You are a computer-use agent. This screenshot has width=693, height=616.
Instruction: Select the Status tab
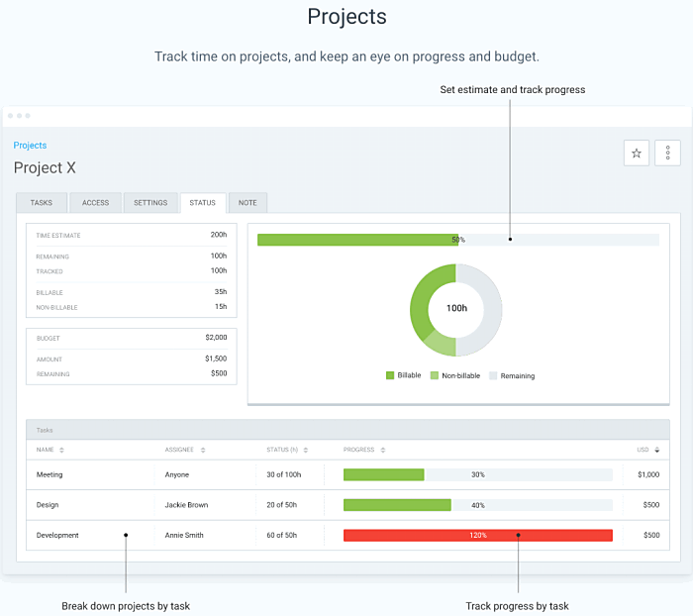click(203, 203)
